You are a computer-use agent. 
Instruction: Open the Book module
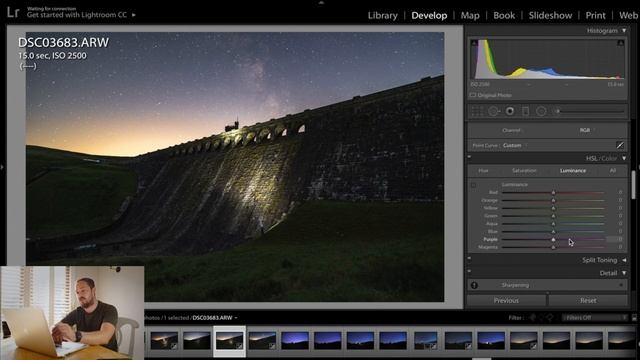coord(504,16)
